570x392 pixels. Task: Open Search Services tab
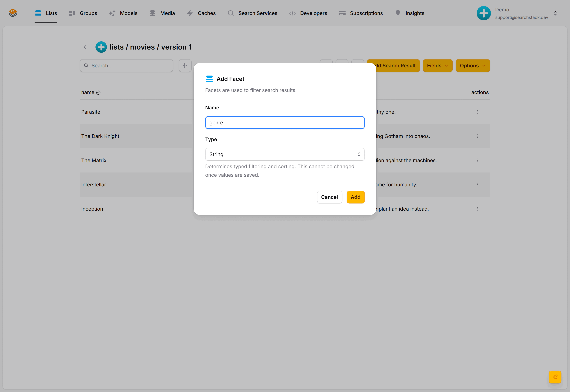click(x=252, y=13)
